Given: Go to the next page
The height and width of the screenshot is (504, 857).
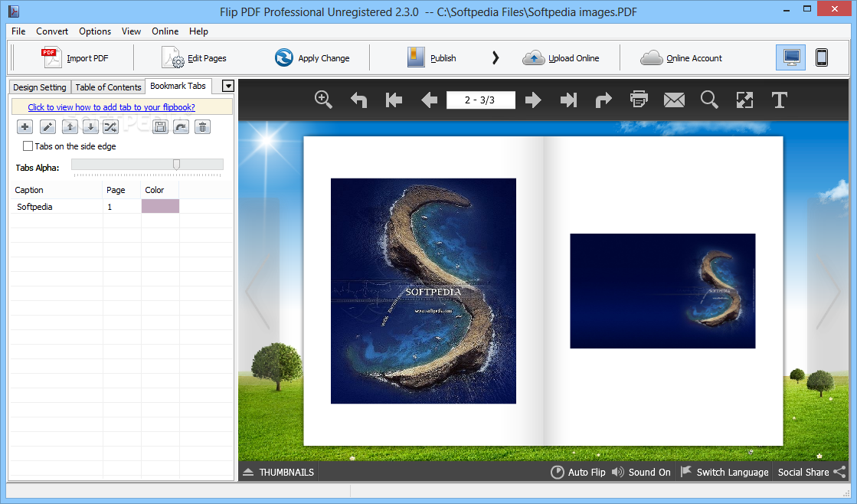Looking at the screenshot, I should coord(533,100).
